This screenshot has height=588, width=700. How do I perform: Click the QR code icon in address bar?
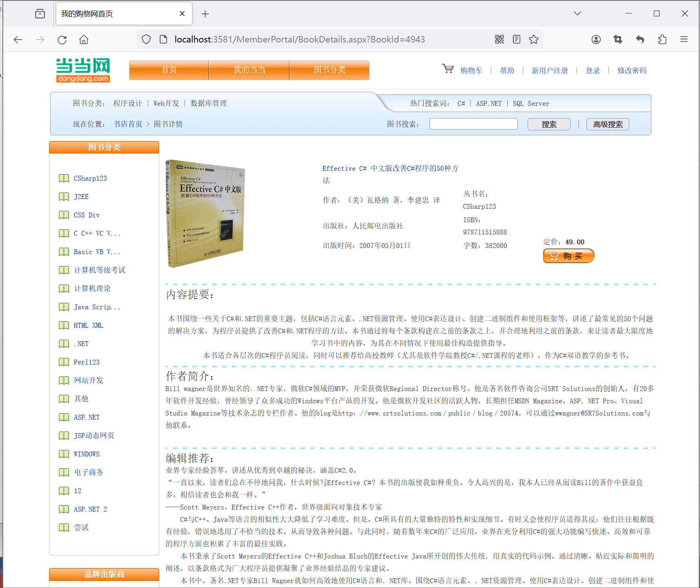pos(499,39)
